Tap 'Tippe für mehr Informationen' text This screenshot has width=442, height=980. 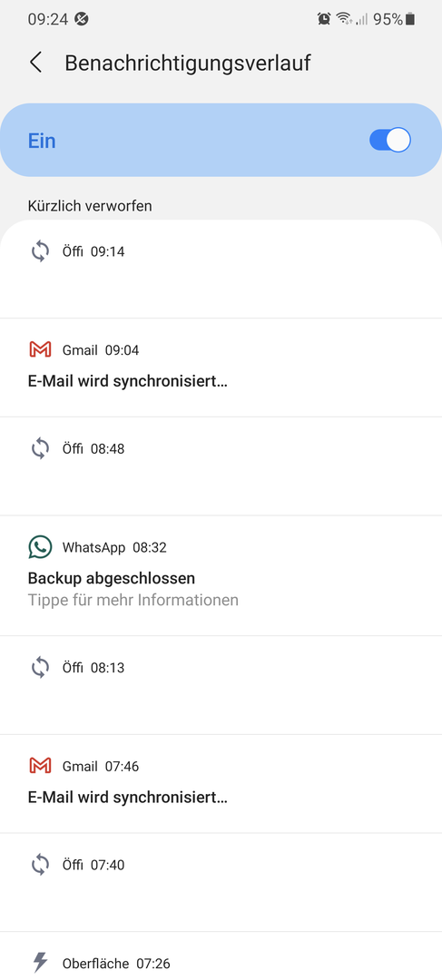click(x=133, y=600)
